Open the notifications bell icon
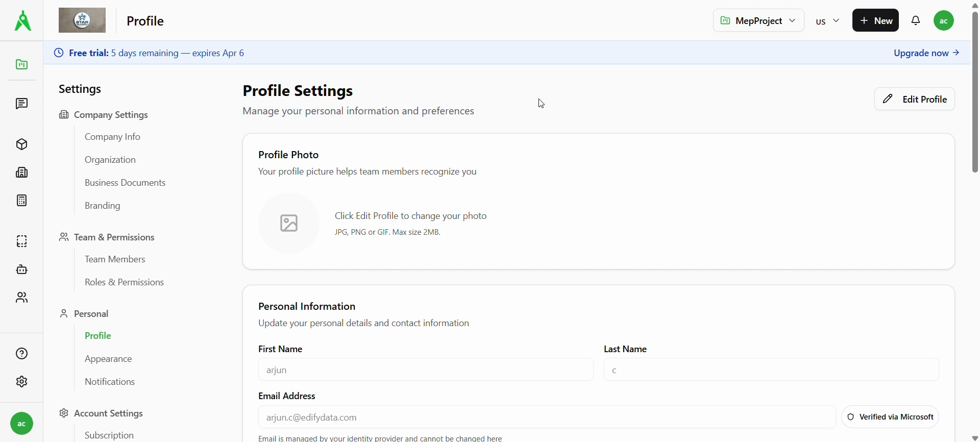The width and height of the screenshot is (980, 442). (916, 21)
